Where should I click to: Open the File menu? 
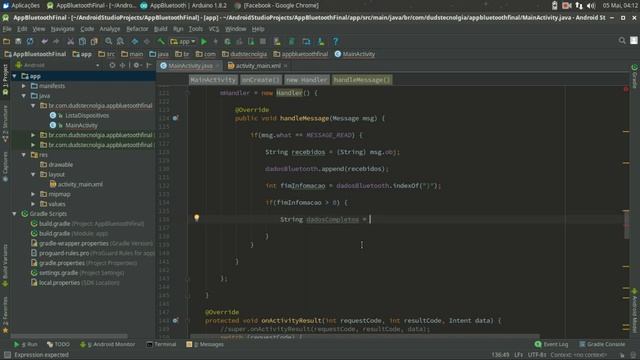pos(7,29)
